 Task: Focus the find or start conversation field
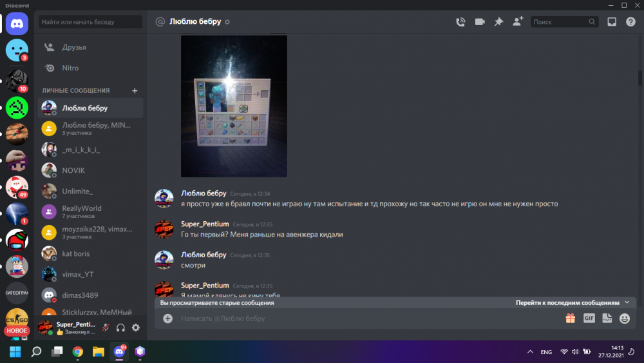tap(90, 22)
